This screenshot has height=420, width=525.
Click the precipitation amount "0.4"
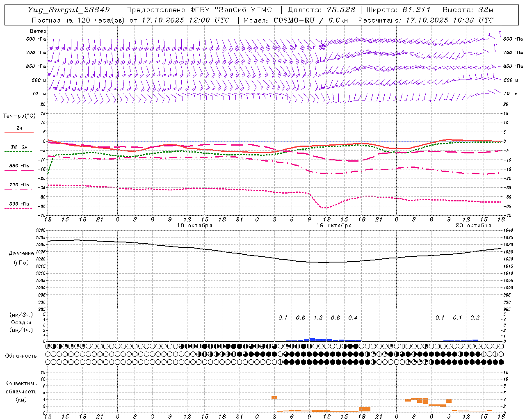click(x=353, y=317)
